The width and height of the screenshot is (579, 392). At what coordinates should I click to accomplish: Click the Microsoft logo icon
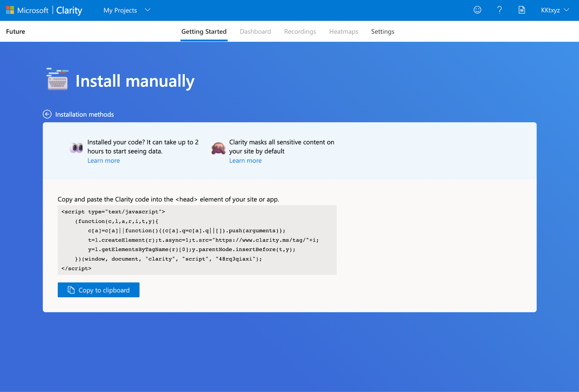point(10,10)
